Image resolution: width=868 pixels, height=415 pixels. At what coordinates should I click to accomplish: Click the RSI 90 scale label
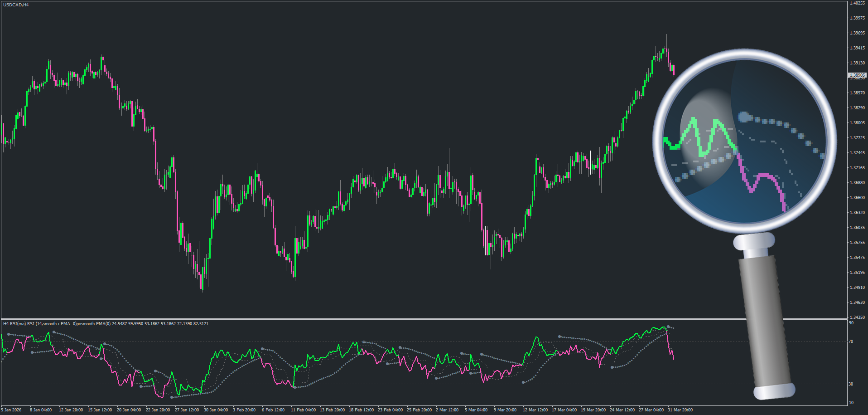[851, 323]
